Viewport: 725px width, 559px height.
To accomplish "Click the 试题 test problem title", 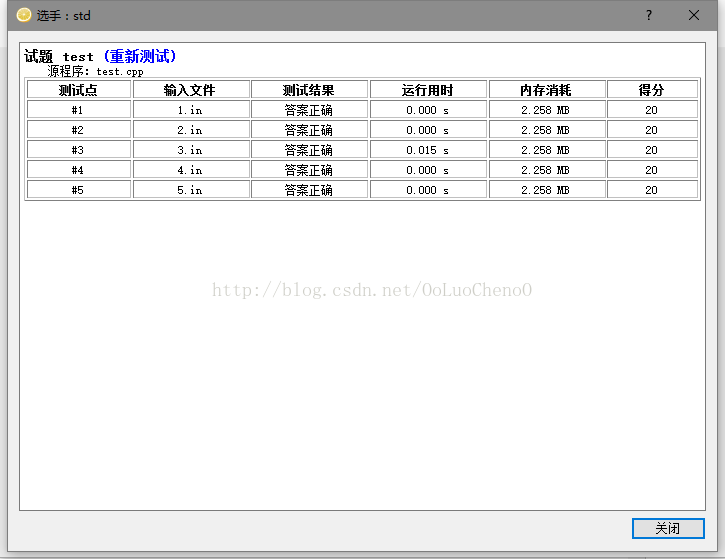I will tap(59, 56).
